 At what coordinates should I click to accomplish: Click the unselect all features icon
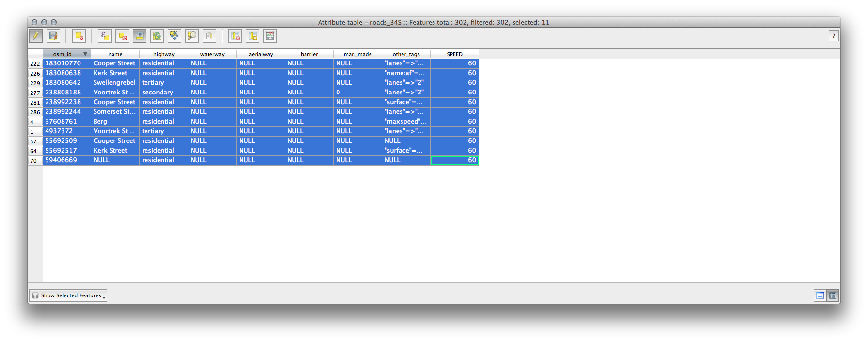(122, 36)
